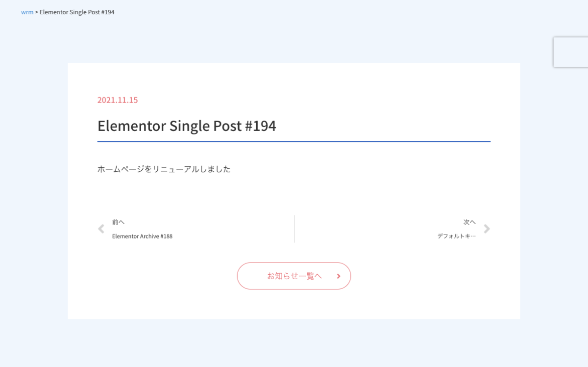Click the breadcrumb text Elementor Single Post #194
The height and width of the screenshot is (367, 588).
pos(77,12)
